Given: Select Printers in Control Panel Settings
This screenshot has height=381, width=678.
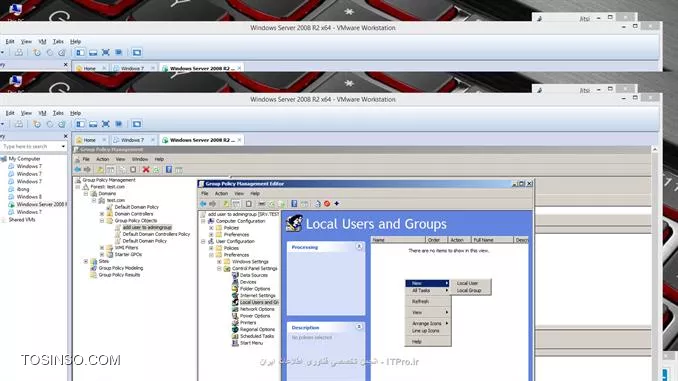Looking at the screenshot, I should 248,323.
